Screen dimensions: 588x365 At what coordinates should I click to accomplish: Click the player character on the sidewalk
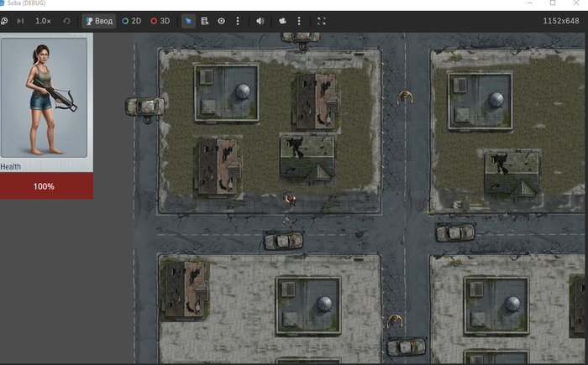click(x=290, y=197)
